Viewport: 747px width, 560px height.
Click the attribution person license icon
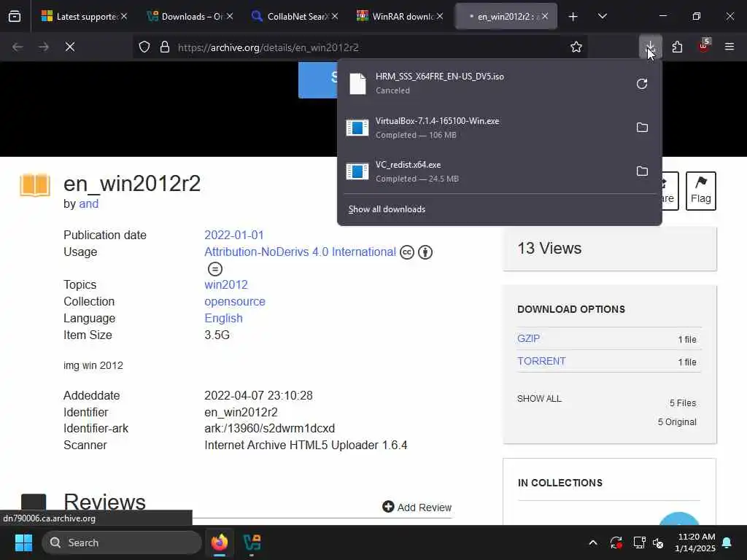tap(425, 252)
